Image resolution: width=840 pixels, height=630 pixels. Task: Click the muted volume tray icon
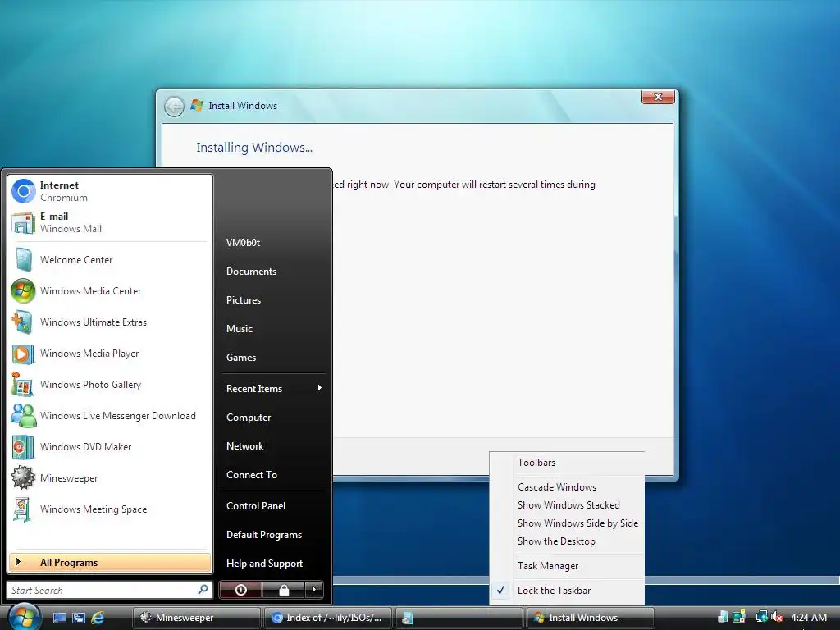point(777,617)
